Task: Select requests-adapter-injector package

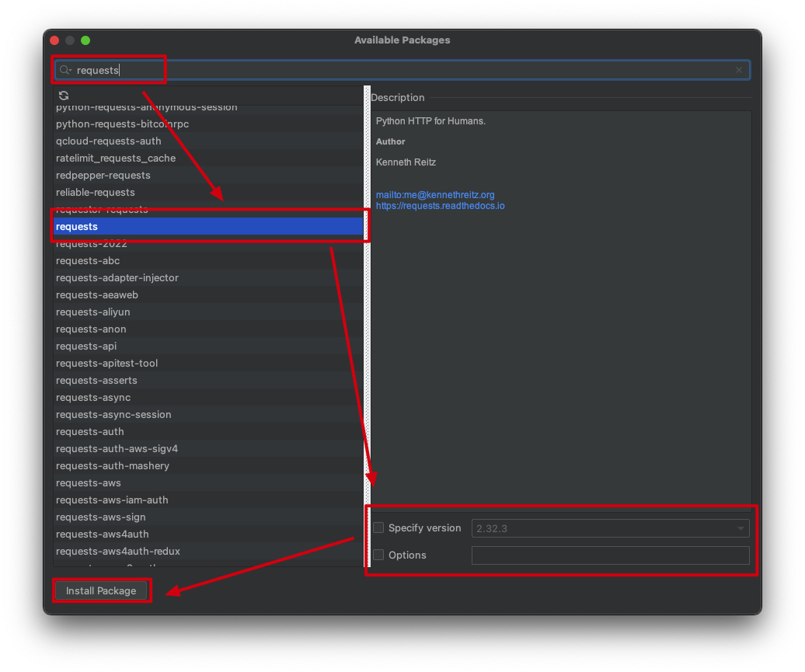Action: pyautogui.click(x=117, y=277)
